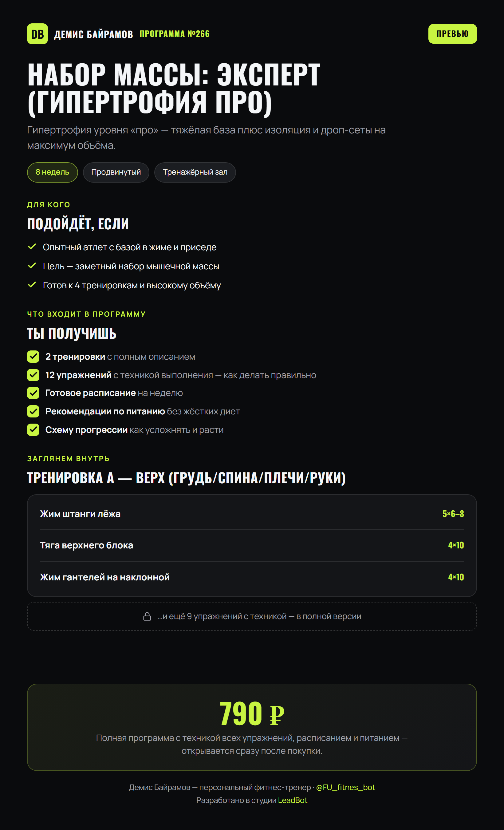The height and width of the screenshot is (830, 504).
Task: Toggle the 'Схему прогрессии' checkbox
Action: point(33,429)
